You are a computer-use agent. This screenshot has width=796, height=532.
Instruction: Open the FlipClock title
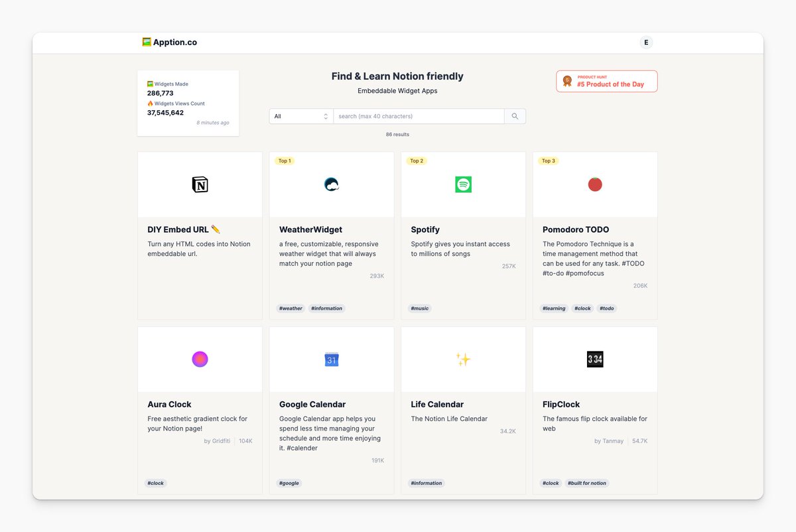pyautogui.click(x=561, y=404)
